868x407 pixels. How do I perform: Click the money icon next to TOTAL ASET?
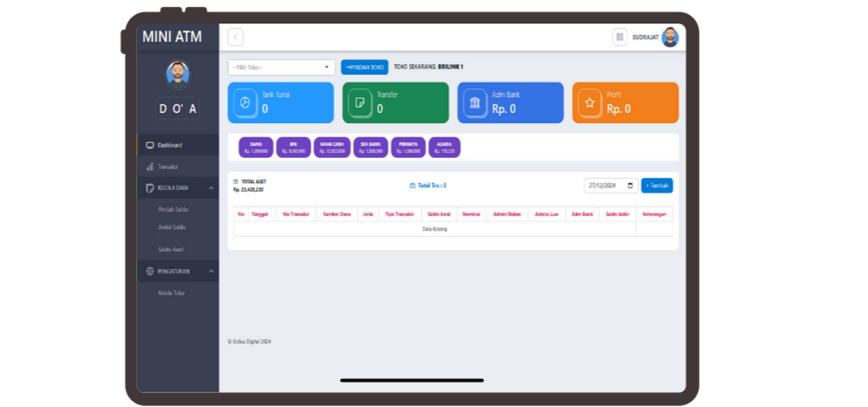point(236,181)
